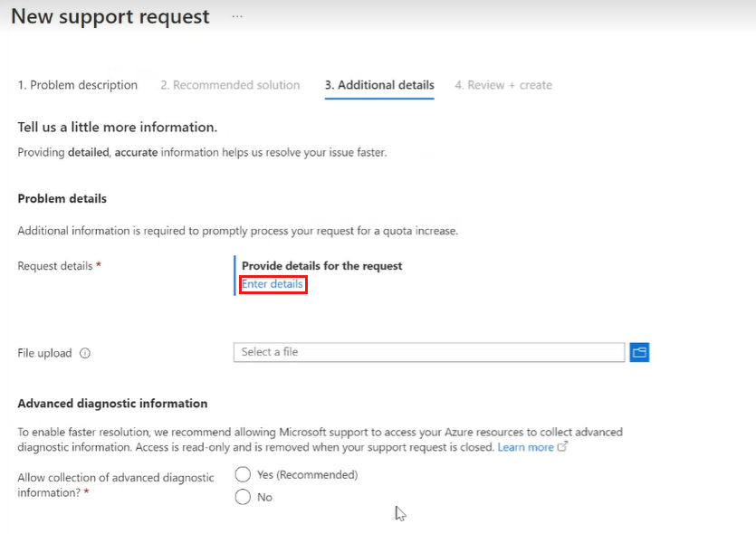
Task: Select the unfilled Yes radio circle
Action: 243,474
